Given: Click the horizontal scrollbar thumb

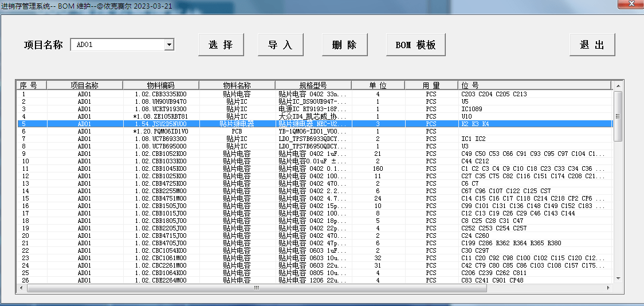Looking at the screenshot, I should [257, 288].
